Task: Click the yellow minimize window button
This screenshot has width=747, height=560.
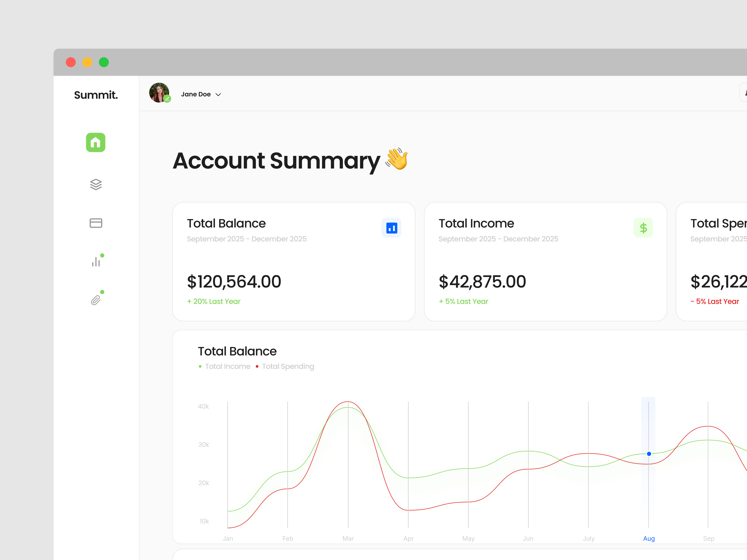Action: pos(87,62)
